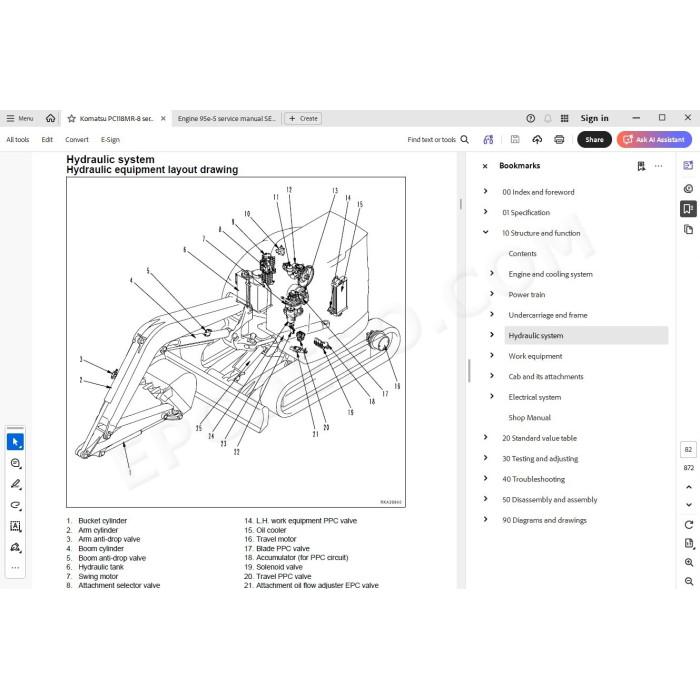Viewport: 700px width, 700px height.
Task: Open the All tools menu
Action: coord(17,140)
